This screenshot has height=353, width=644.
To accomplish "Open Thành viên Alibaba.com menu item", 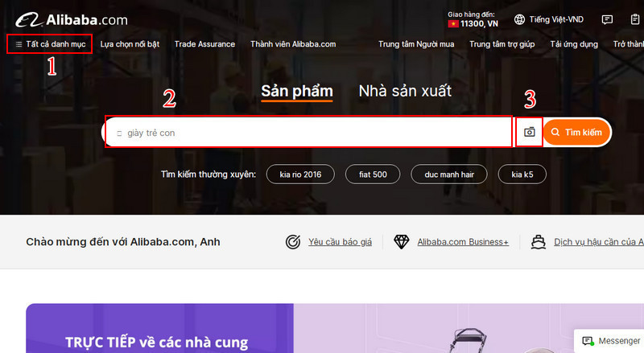I will 293,44.
